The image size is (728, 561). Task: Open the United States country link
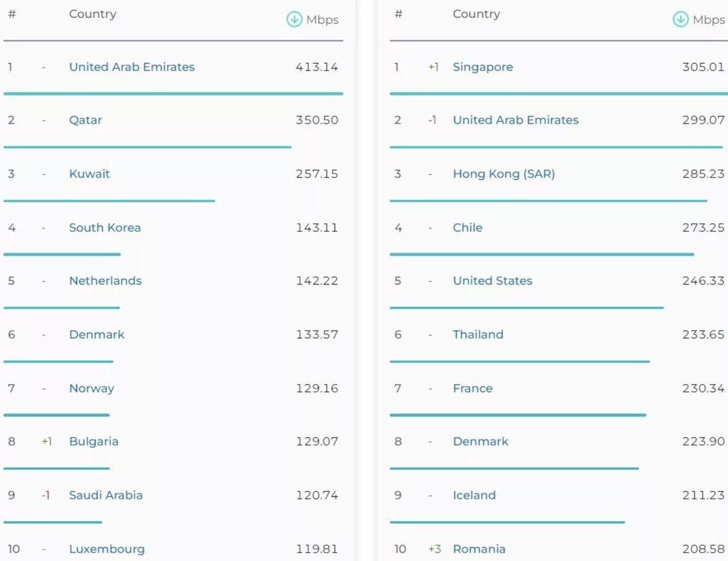[493, 280]
